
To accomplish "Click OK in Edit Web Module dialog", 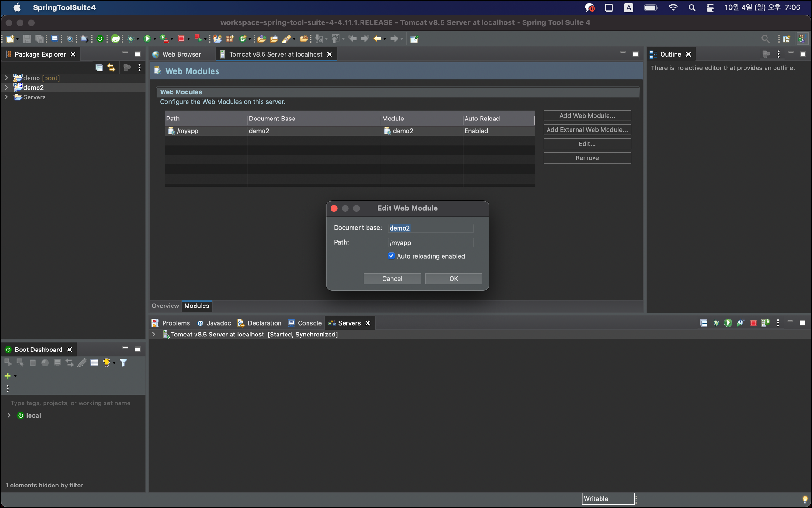I will pyautogui.click(x=453, y=279).
